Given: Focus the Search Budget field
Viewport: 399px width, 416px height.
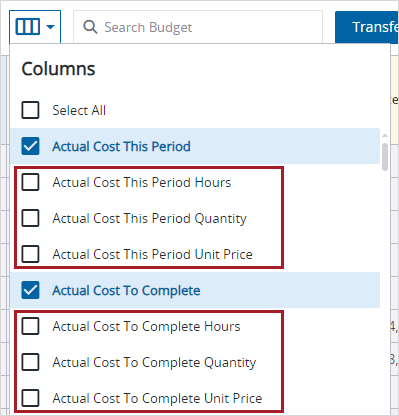Looking at the screenshot, I should (x=198, y=27).
